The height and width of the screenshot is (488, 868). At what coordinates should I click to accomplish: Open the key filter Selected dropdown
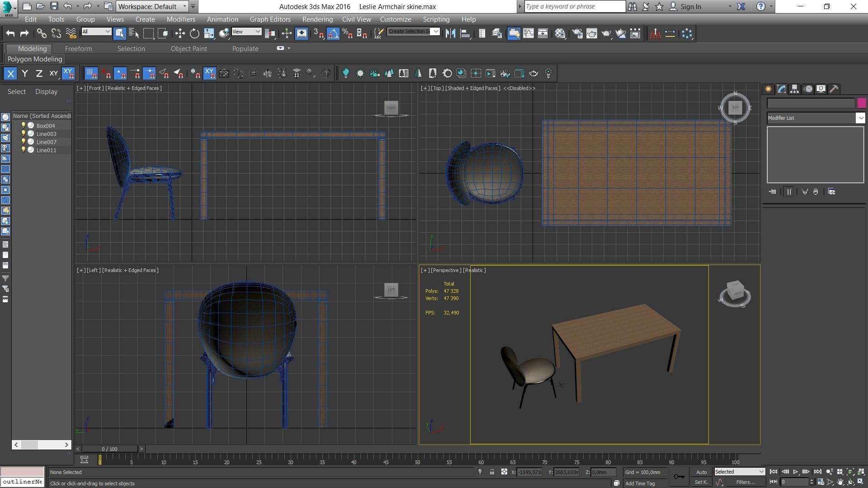[x=740, y=472]
